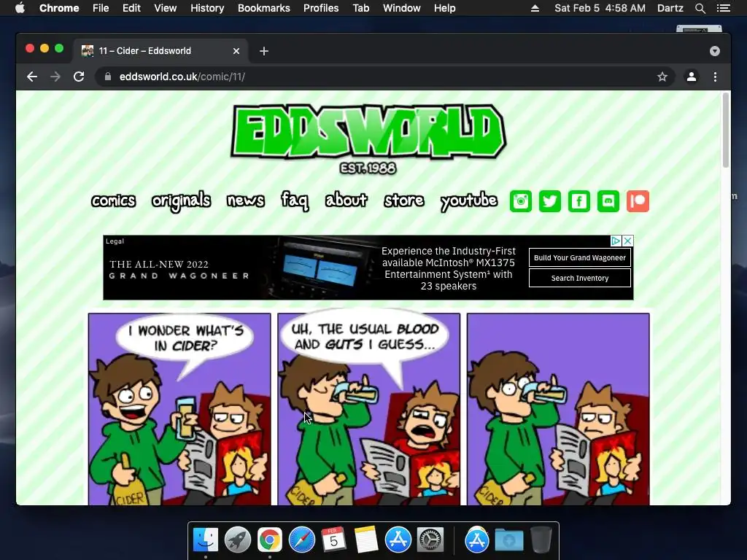Click the Dartz user name in menu bar
Image resolution: width=747 pixels, height=560 pixels.
click(x=670, y=8)
